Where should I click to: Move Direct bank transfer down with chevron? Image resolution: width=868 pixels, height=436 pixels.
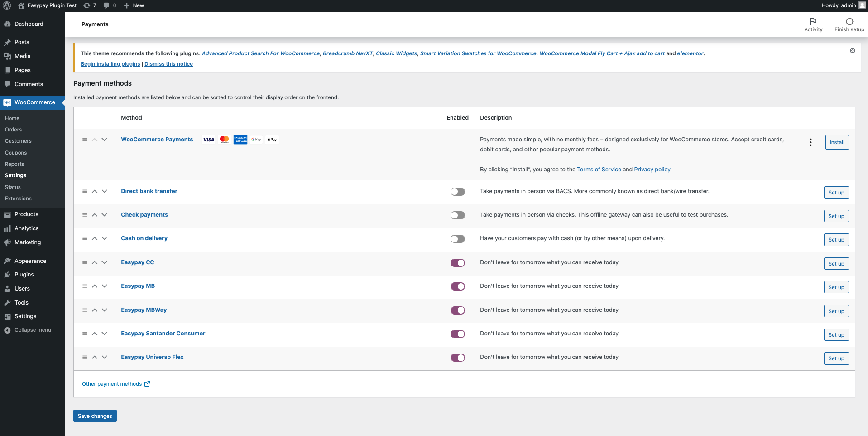105,191
